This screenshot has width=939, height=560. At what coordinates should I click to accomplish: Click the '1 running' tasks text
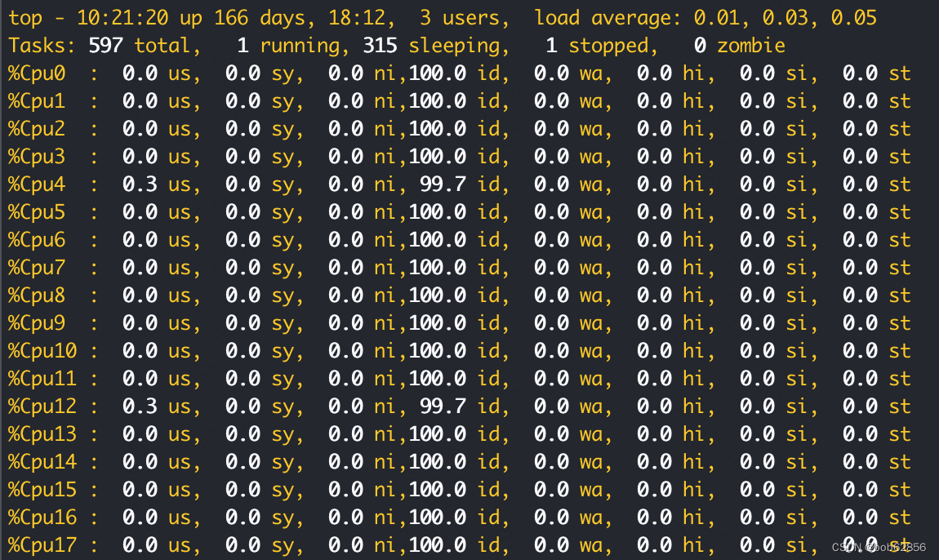[289, 46]
